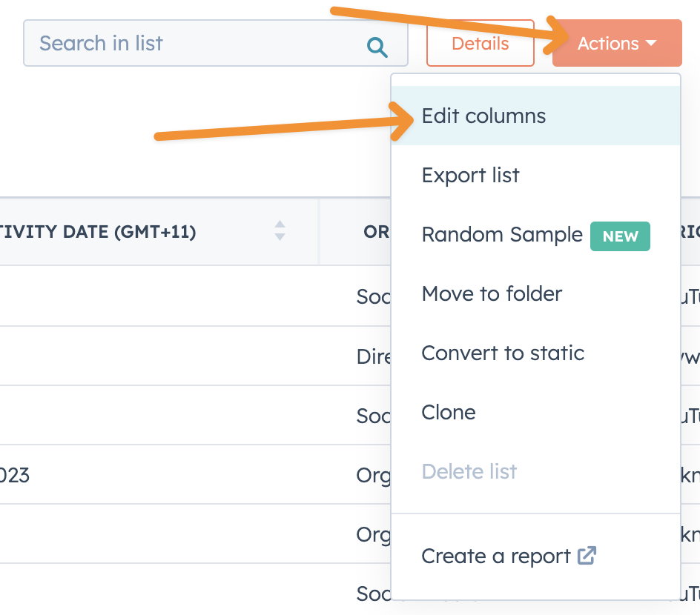Click the Dire cell in second row

coord(373,356)
